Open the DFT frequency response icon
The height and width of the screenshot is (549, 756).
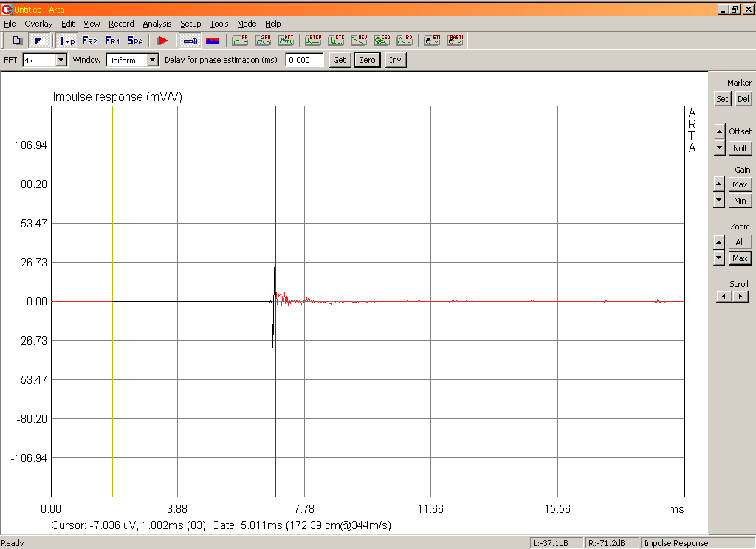286,41
